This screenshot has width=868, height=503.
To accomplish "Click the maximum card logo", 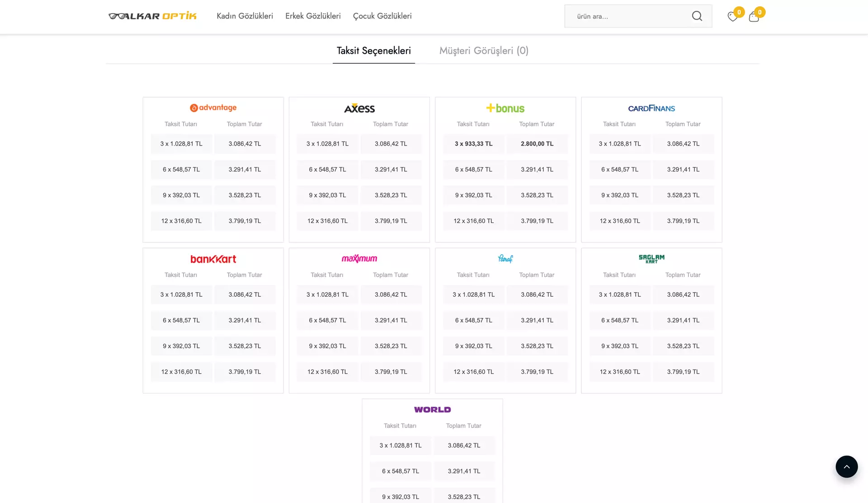I will click(x=359, y=258).
